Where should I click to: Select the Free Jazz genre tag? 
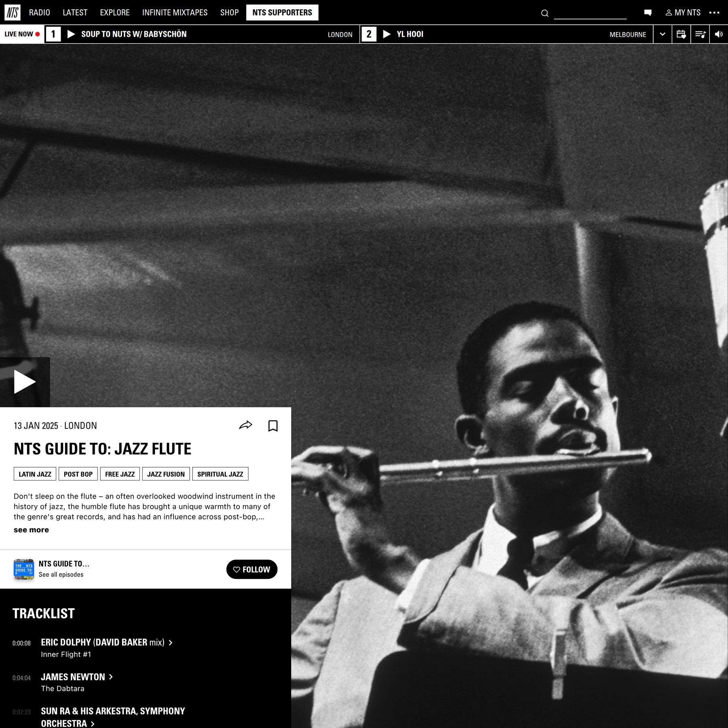[120, 474]
